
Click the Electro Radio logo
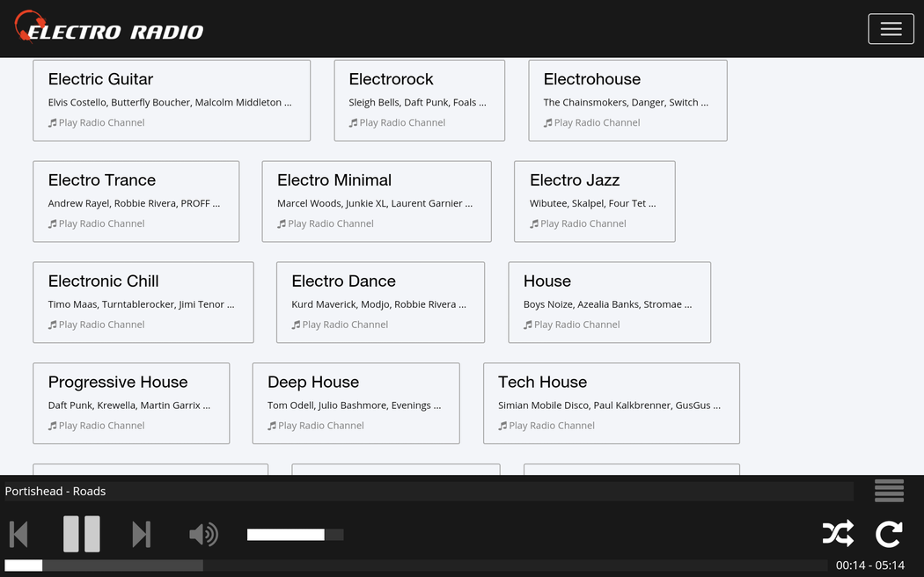coord(109,28)
